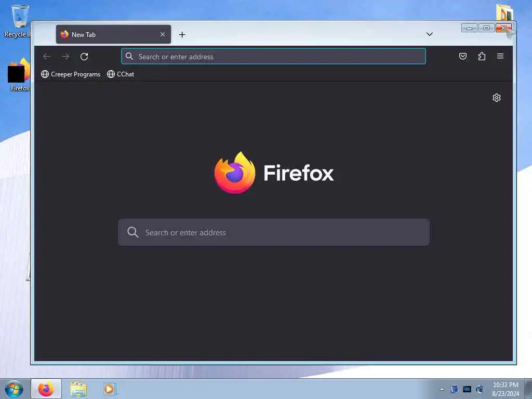Open Windows Explorer from taskbar
The image size is (532, 399).
point(79,389)
